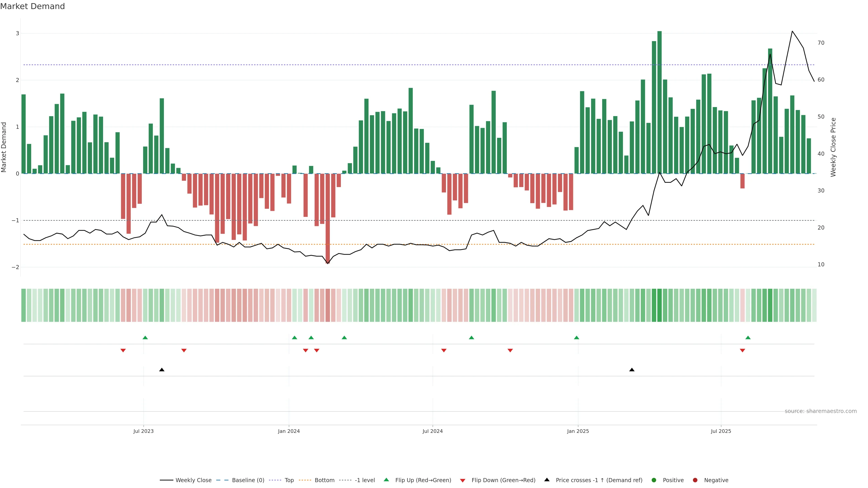Click the black Price crosses -1 legend triangle
This screenshot has height=488, width=868.
547,480
